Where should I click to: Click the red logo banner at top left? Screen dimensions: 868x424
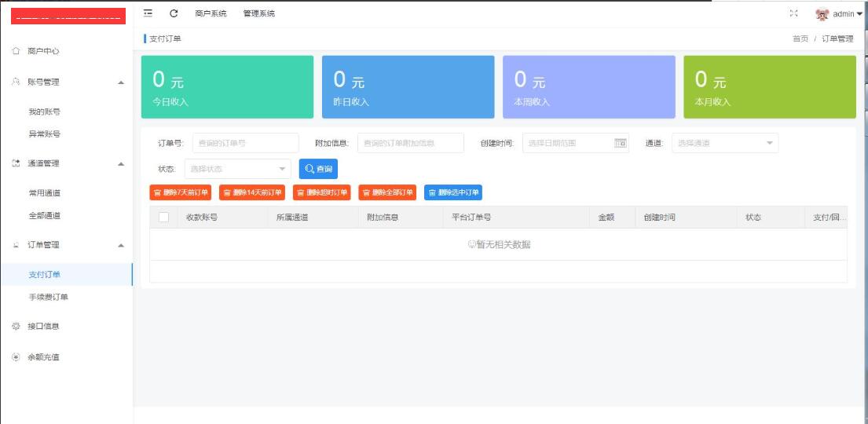(x=68, y=16)
